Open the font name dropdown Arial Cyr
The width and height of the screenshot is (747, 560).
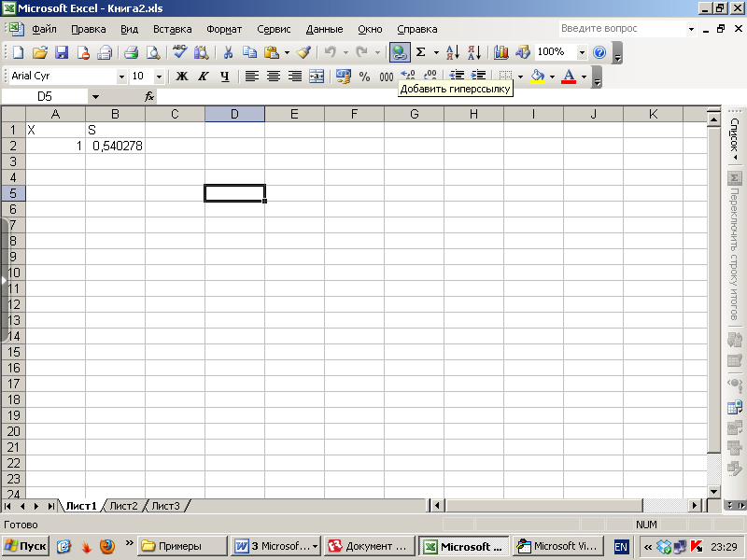tap(121, 77)
